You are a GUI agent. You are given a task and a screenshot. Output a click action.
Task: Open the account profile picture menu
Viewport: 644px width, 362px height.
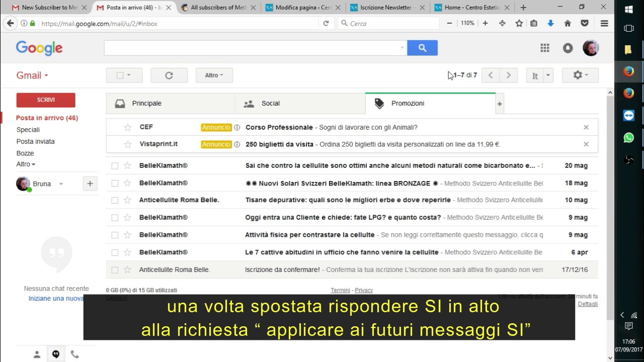pos(591,48)
